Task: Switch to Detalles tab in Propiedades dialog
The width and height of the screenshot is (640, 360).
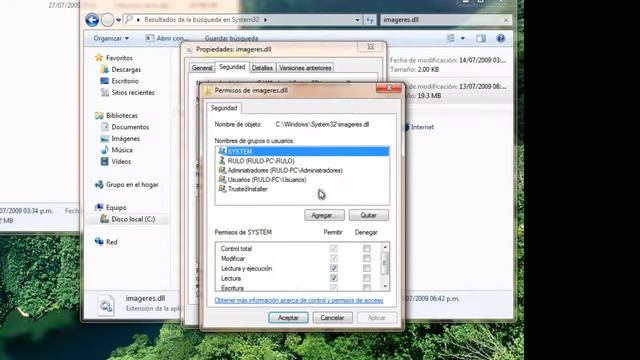Action: [x=262, y=68]
